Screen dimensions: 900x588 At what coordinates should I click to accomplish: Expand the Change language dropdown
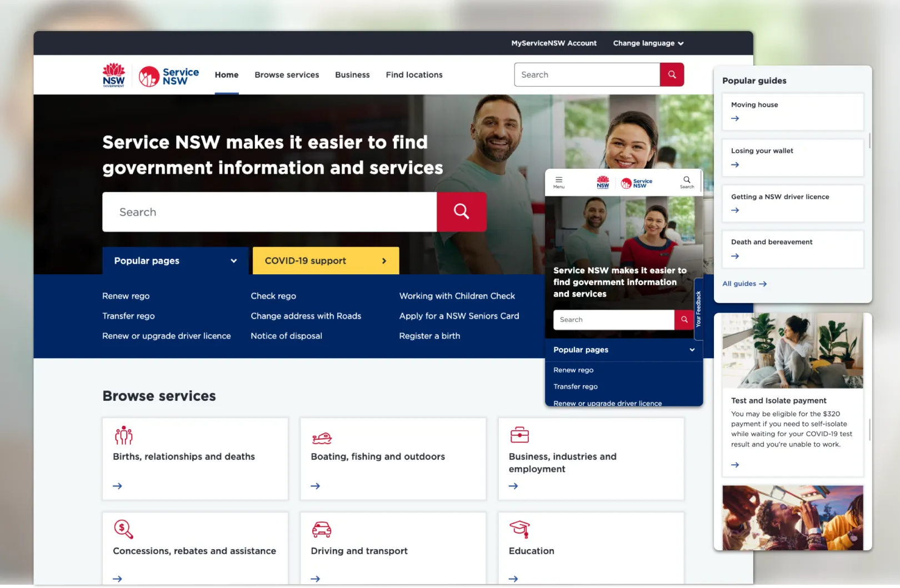pyautogui.click(x=647, y=43)
